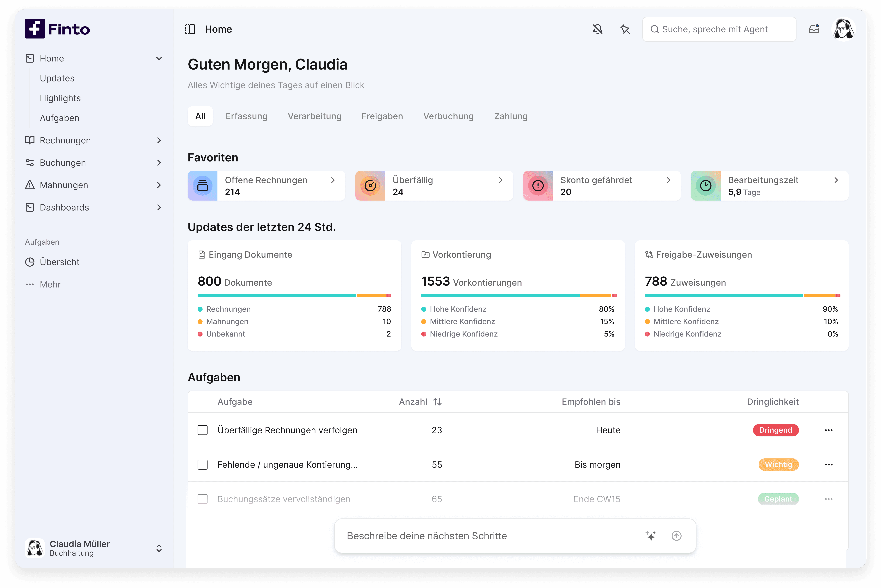Check the Überfällige Rechnungen verfolgen checkbox
The width and height of the screenshot is (881, 588).
tap(203, 430)
